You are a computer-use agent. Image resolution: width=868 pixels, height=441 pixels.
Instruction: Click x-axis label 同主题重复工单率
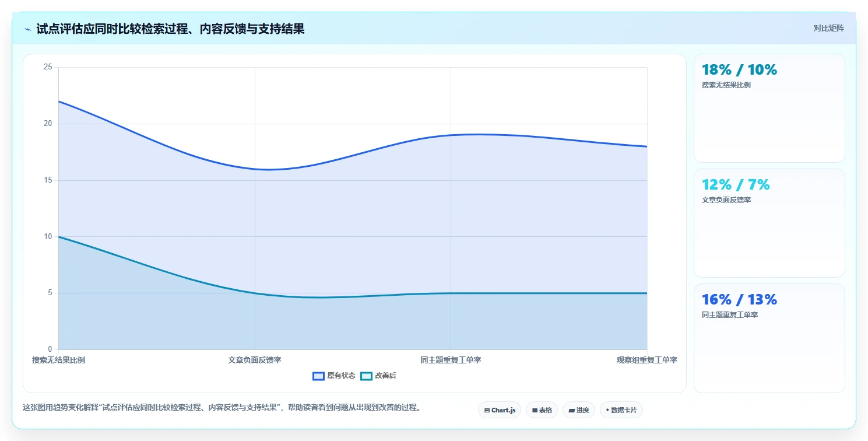[x=451, y=360]
